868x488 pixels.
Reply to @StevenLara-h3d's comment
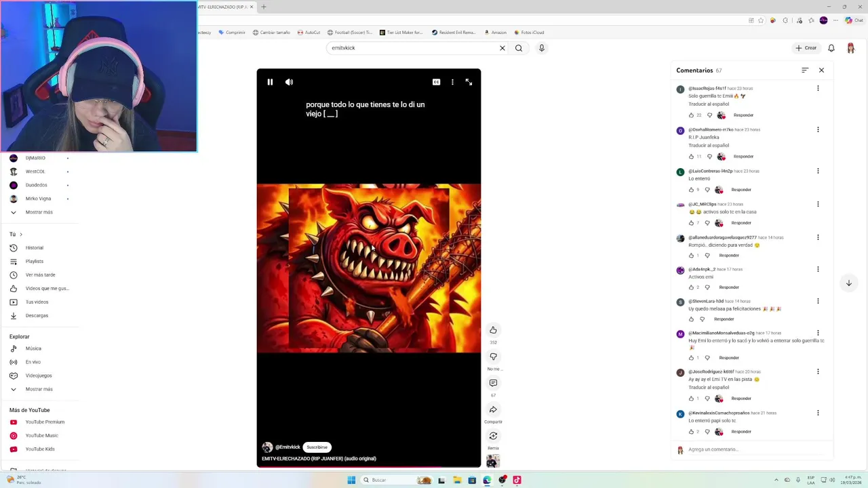click(x=724, y=319)
